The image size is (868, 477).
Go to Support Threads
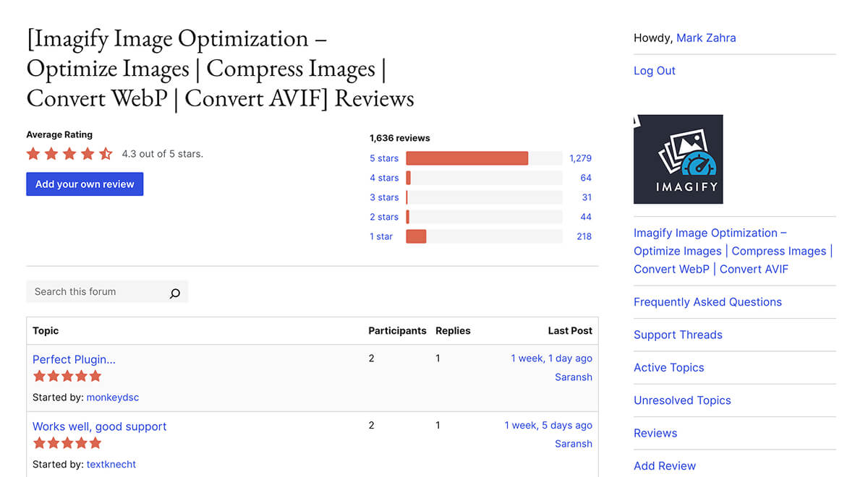pyautogui.click(x=678, y=335)
